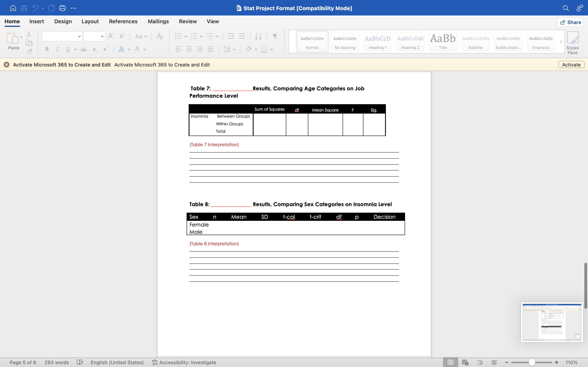Toggle Strikethrough formatting
This screenshot has height=367, width=588.
(83, 50)
